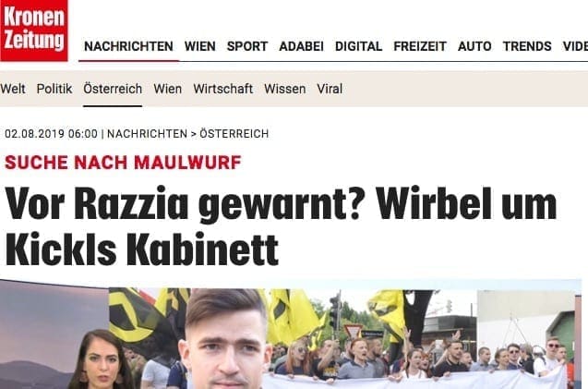Open the NACHRICHTEN main menu
588x389 pixels.
click(x=128, y=46)
